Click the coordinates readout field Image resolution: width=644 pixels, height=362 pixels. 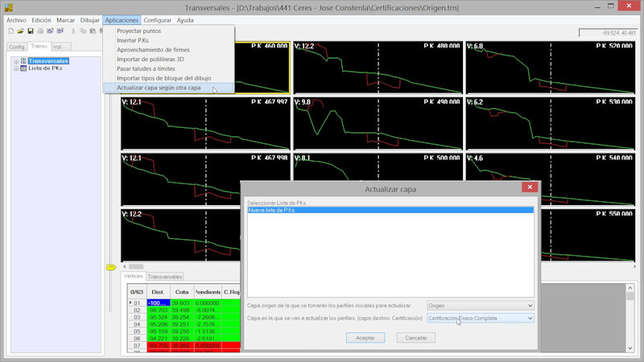609,33
